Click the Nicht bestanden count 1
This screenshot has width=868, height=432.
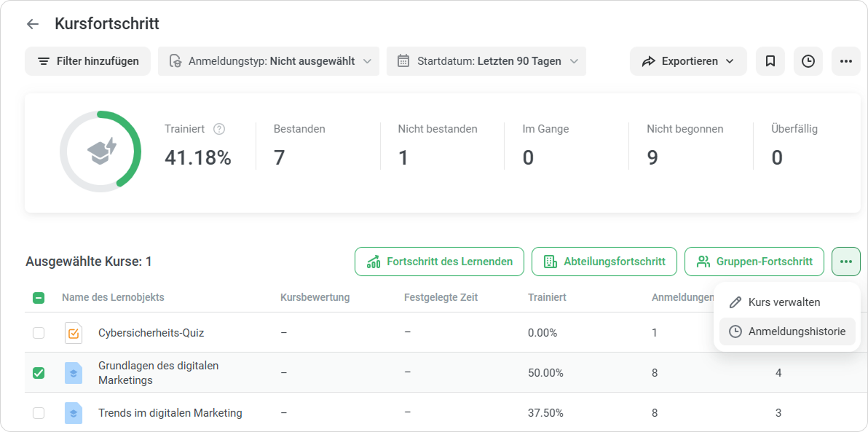[x=403, y=158]
